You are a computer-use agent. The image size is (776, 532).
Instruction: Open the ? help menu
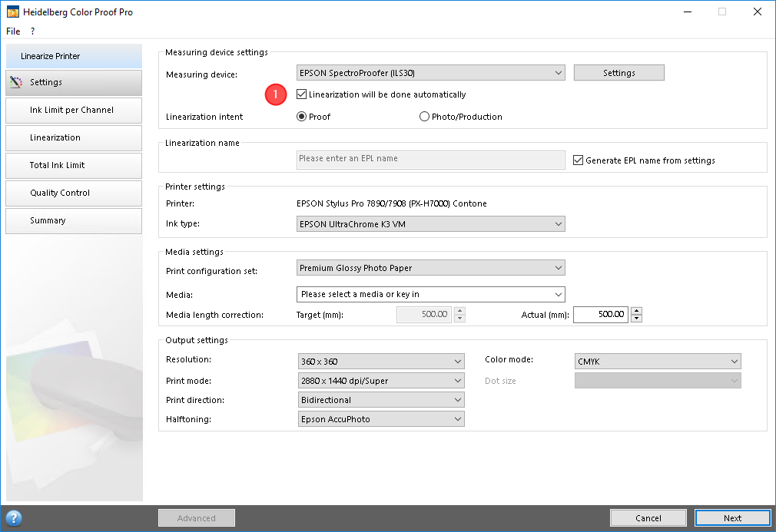pyautogui.click(x=33, y=31)
